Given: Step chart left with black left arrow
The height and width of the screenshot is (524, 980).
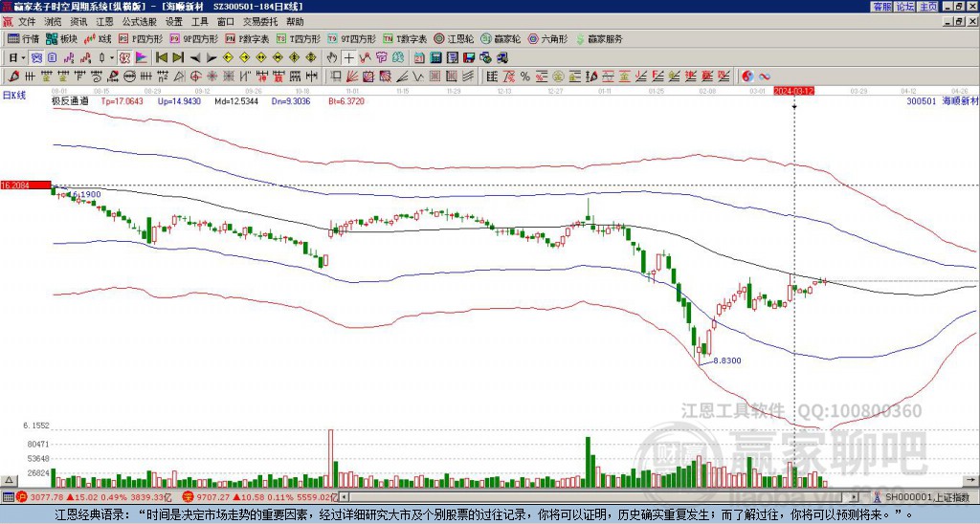Looking at the screenshot, I should [x=195, y=58].
